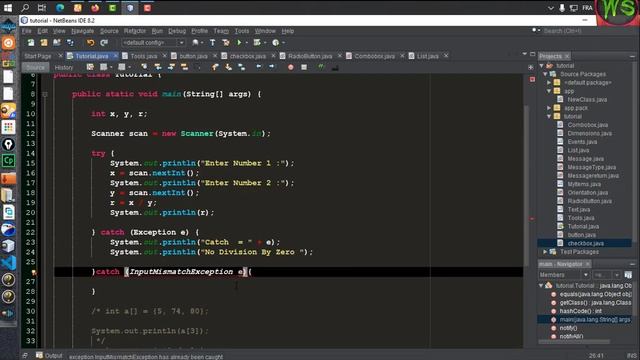The width and height of the screenshot is (640, 360).
Task: Open the default config dropdown
Action: coord(153,42)
